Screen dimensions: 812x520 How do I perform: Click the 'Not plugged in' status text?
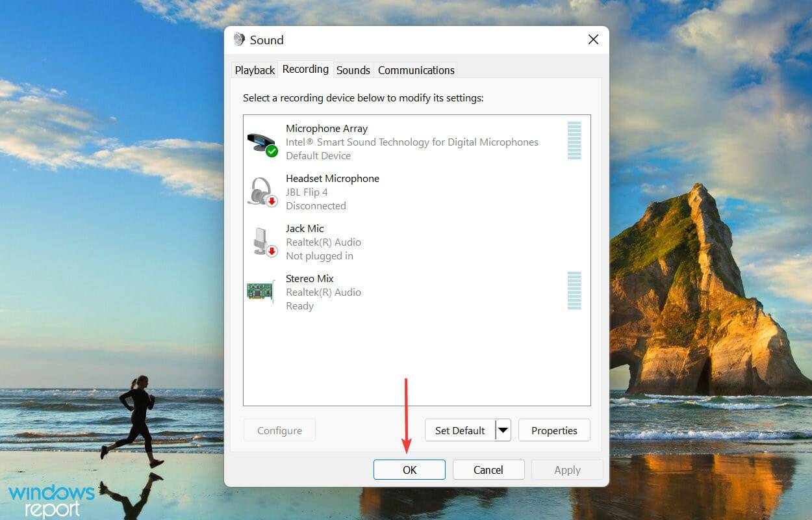(x=320, y=256)
